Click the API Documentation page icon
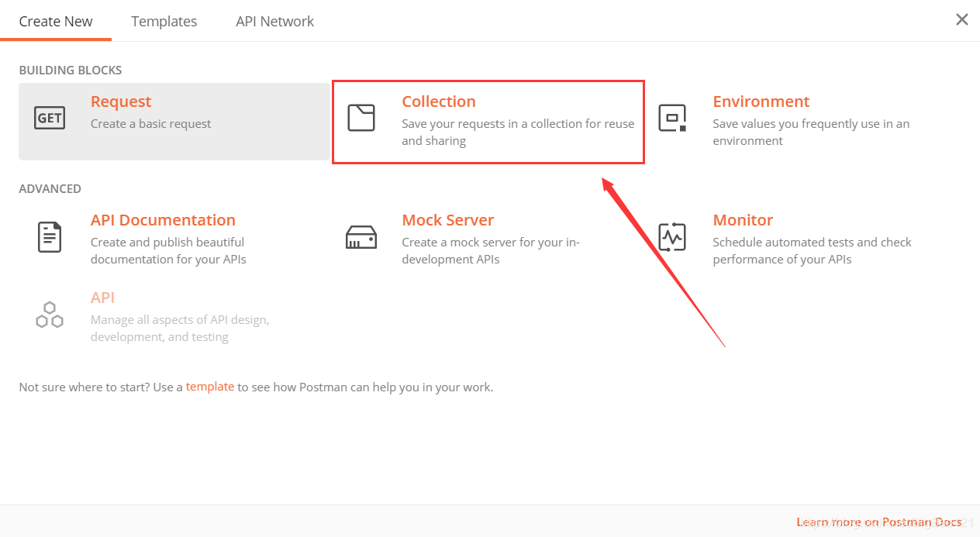Image resolution: width=980 pixels, height=537 pixels. pyautogui.click(x=50, y=236)
